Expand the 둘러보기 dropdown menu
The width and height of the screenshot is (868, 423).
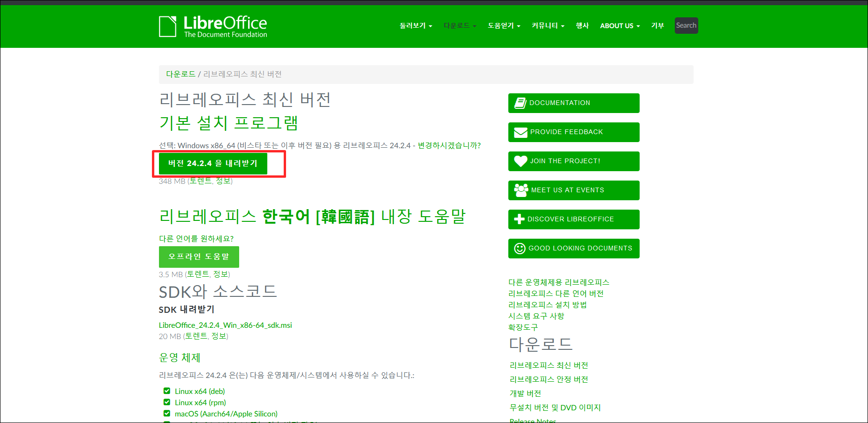tap(415, 26)
